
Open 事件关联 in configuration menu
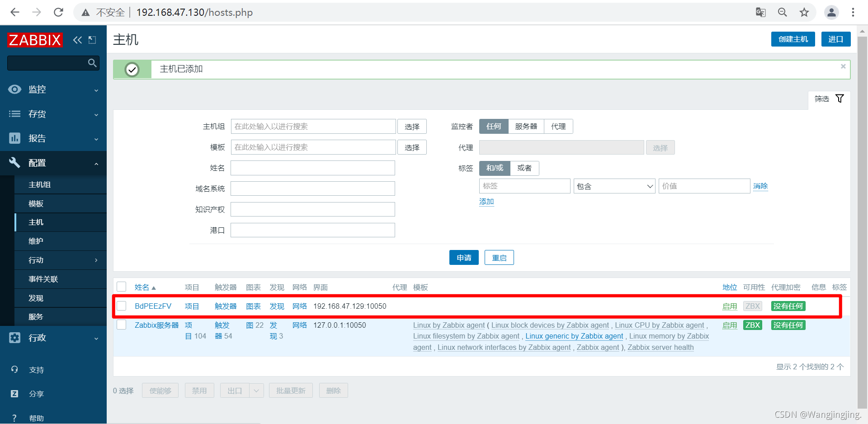pos(61,279)
